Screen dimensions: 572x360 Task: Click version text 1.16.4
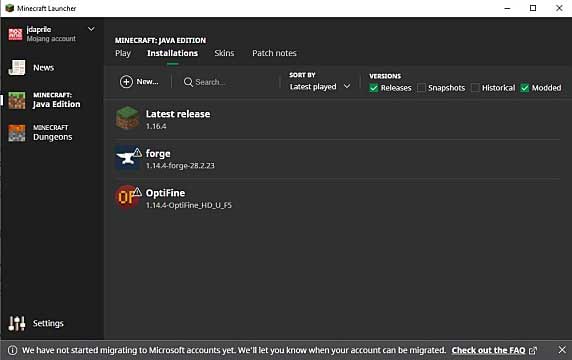tap(156, 127)
